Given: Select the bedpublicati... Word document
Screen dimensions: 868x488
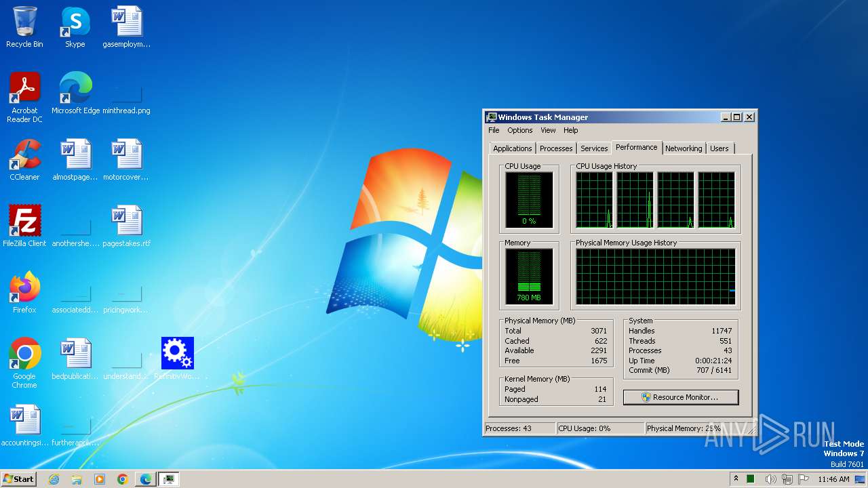Looking at the screenshot, I should (75, 359).
